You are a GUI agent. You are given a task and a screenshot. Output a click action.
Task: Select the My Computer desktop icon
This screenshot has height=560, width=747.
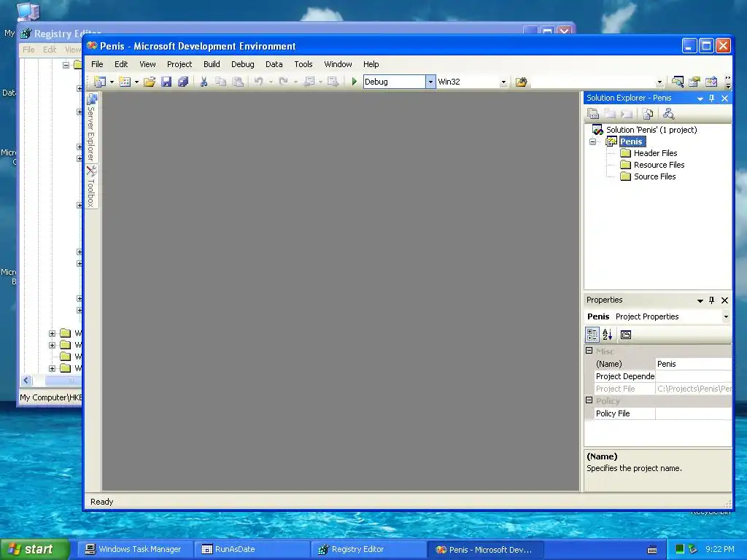[x=28, y=12]
